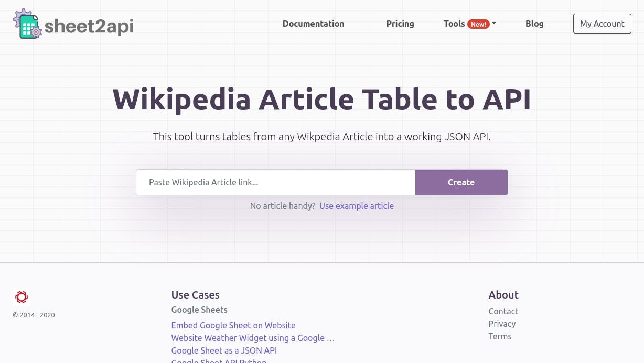This screenshot has width=644, height=363.
Task: Click the Create button
Action: [461, 182]
